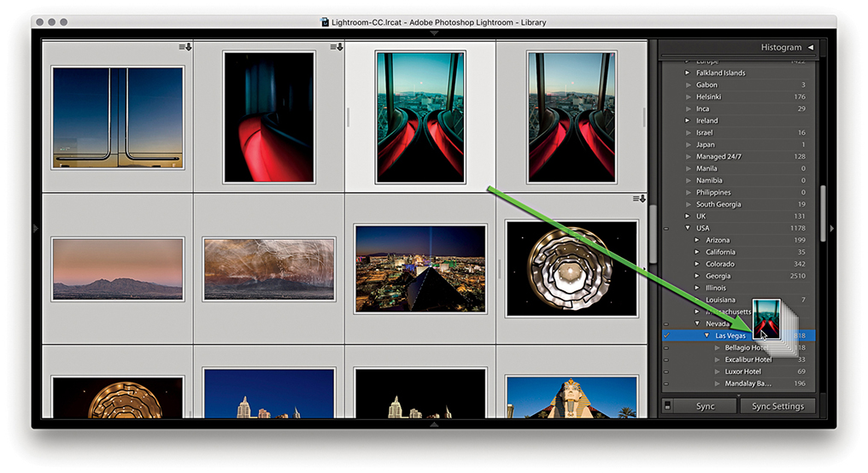Click the Histogram panel header label
This screenshot has width=868, height=473.
(781, 48)
